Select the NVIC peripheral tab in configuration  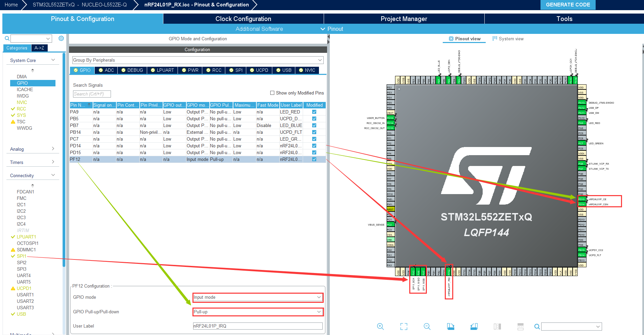pyautogui.click(x=307, y=70)
